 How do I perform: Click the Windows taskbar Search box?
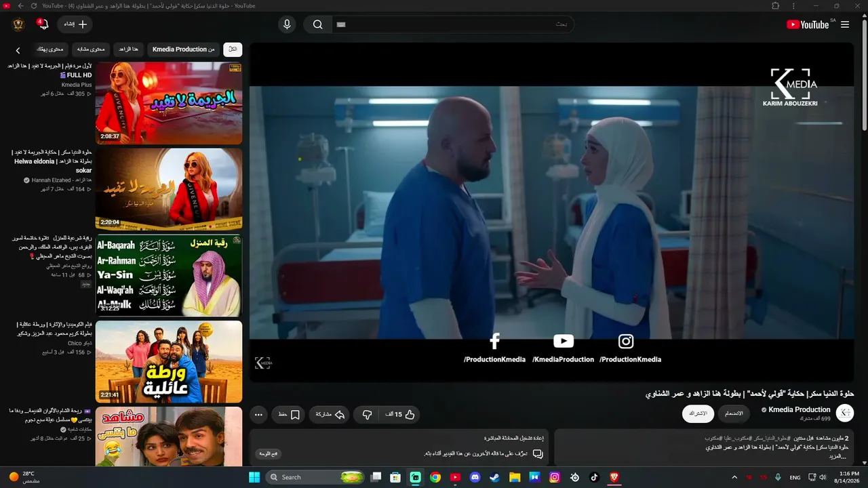[316, 477]
